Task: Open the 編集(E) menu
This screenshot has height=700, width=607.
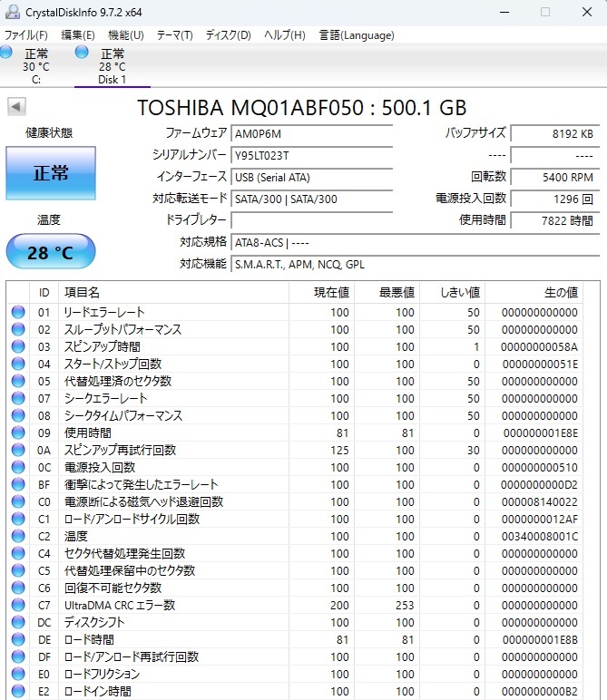Action: point(78,35)
